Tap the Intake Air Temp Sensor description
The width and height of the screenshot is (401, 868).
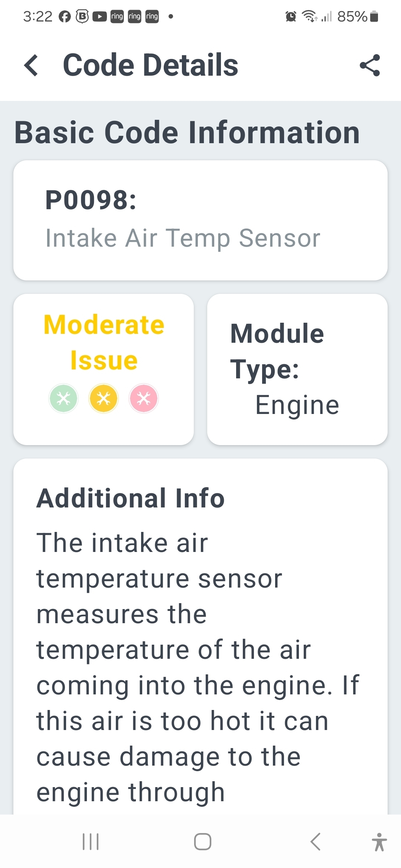(x=183, y=238)
